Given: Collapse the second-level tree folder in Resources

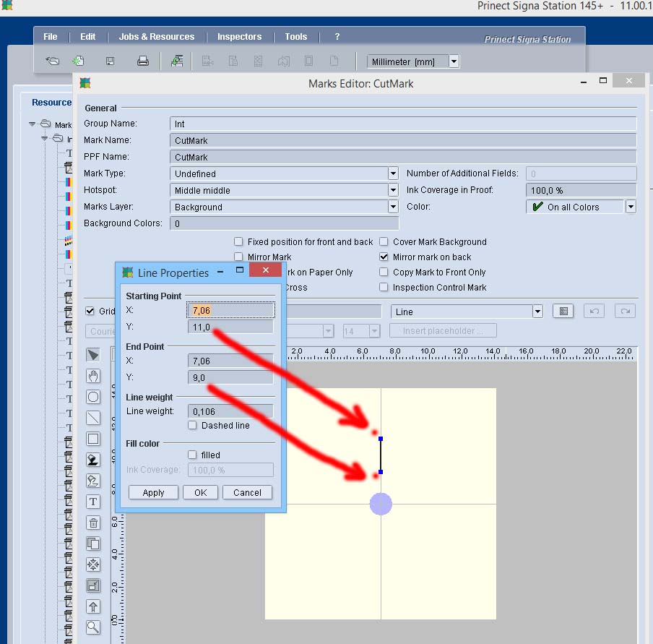Looking at the screenshot, I should tap(44, 138).
